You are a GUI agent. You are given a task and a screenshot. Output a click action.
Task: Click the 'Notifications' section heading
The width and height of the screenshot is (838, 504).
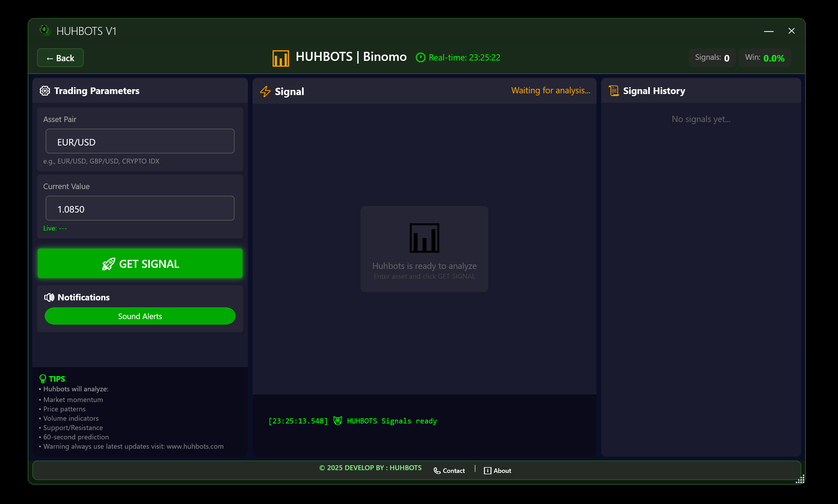(84, 298)
